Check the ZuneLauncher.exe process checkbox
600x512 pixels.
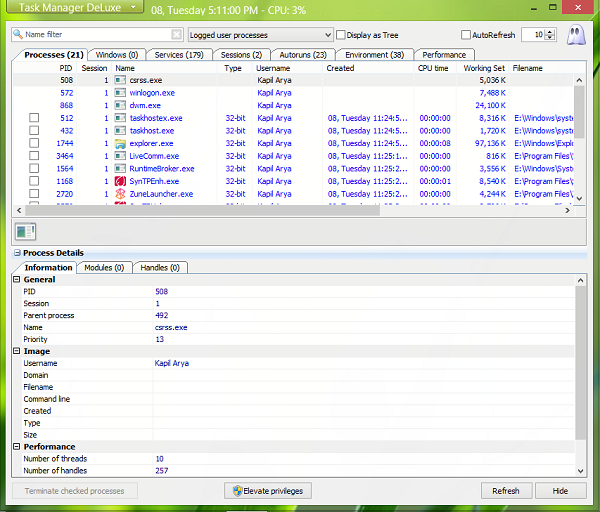(x=34, y=194)
